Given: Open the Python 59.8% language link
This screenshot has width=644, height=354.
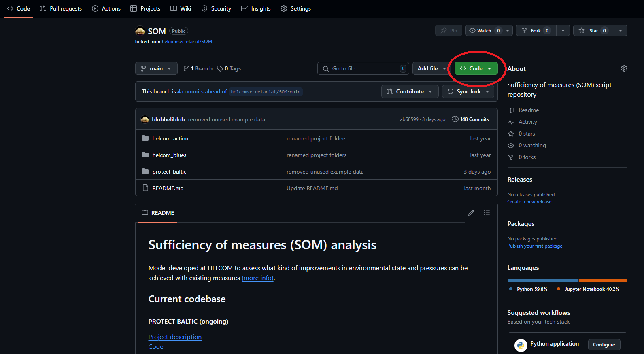Looking at the screenshot, I should (x=528, y=289).
